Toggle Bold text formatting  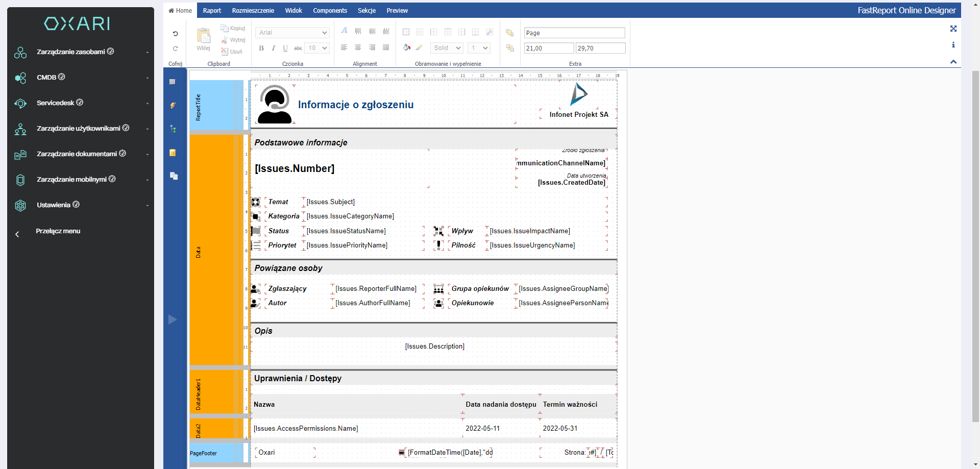point(261,48)
